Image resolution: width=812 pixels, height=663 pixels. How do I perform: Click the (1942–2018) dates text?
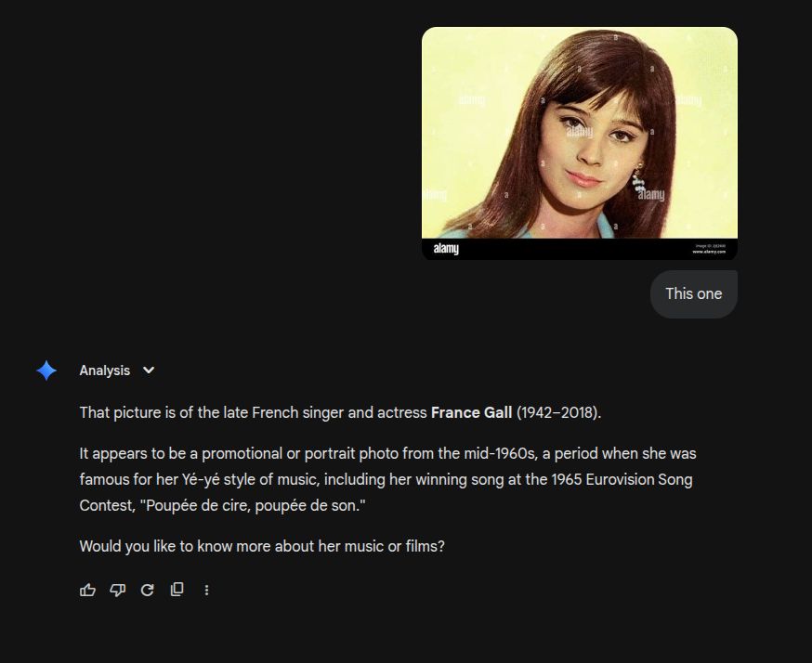point(558,412)
